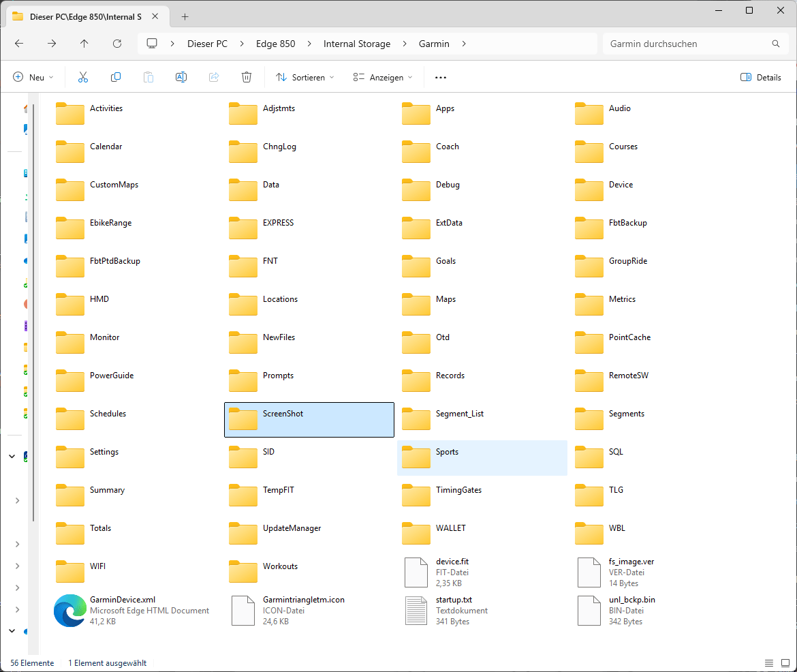797x672 pixels.
Task: Select the EbikeRange folder
Action: (136, 229)
